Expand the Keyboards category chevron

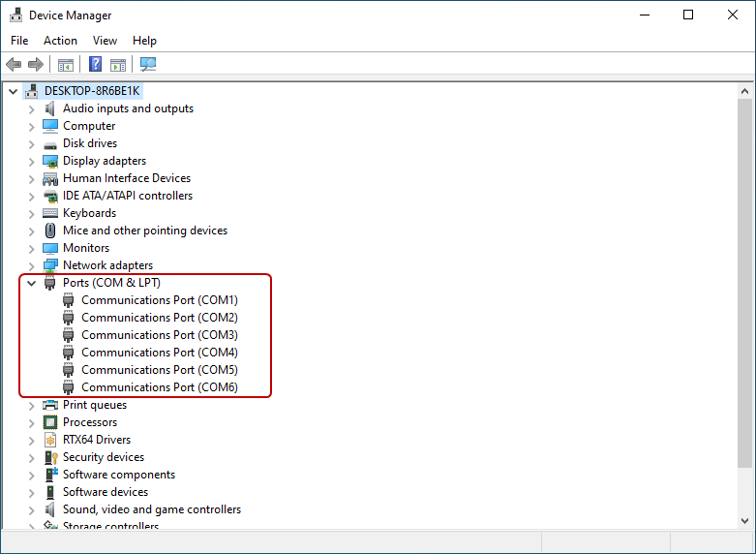coord(32,214)
